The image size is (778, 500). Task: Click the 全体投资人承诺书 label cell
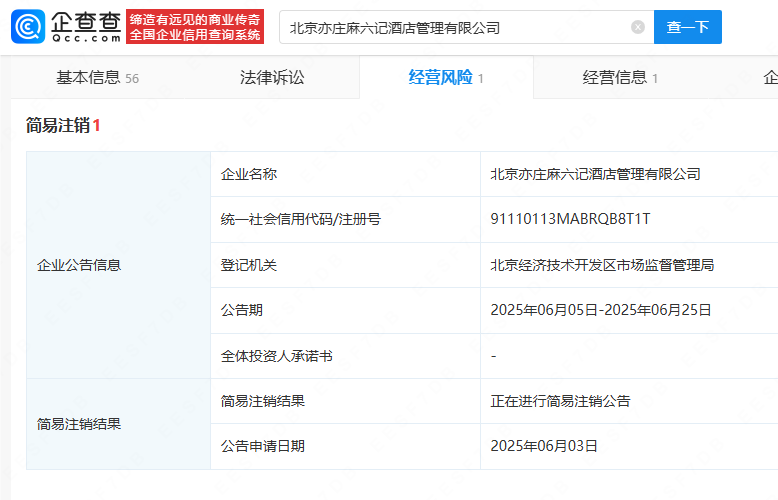click(x=277, y=356)
